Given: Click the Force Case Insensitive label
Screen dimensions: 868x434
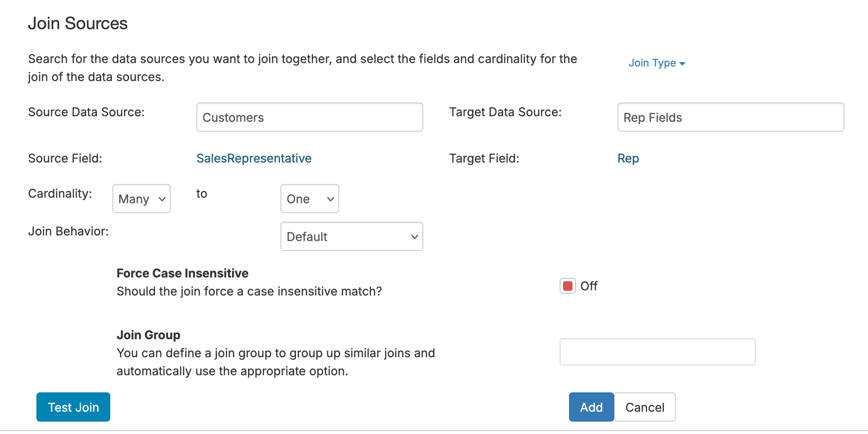Looking at the screenshot, I should tap(182, 273).
